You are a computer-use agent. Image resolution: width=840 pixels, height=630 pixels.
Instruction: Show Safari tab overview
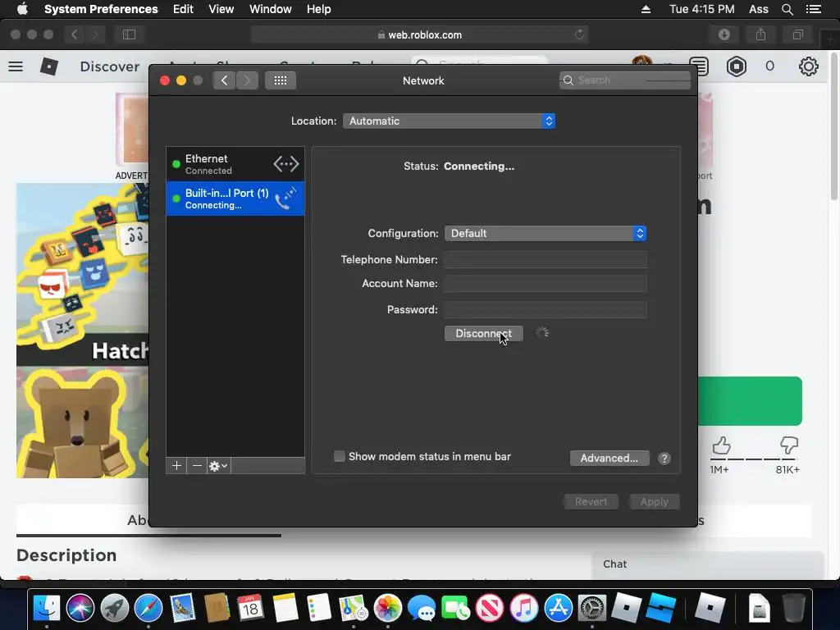(x=797, y=34)
